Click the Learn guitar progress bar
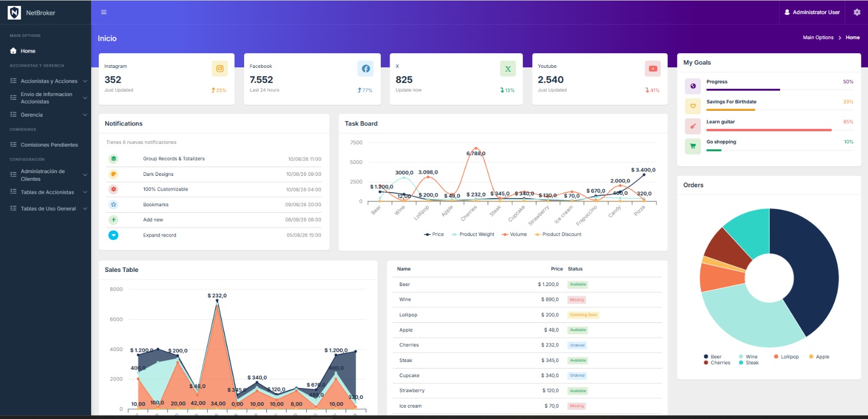The width and height of the screenshot is (868, 419). 780,130
